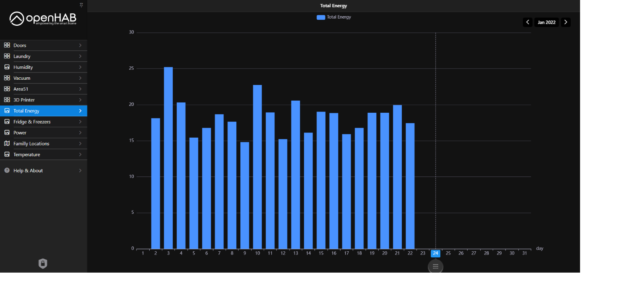Open the Vacuum page link
The width and height of the screenshot is (644, 302).
[x=43, y=78]
